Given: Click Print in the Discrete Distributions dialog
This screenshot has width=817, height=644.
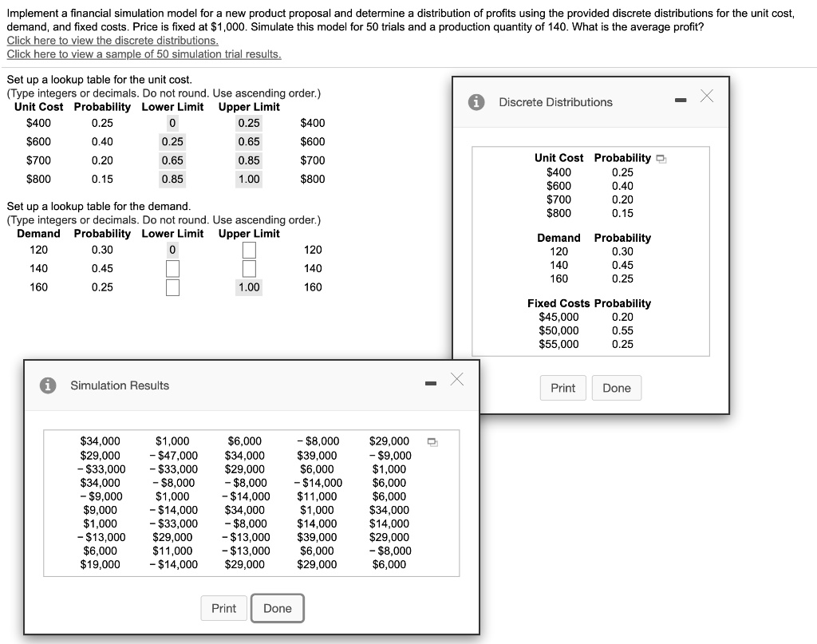Looking at the screenshot, I should (x=562, y=388).
